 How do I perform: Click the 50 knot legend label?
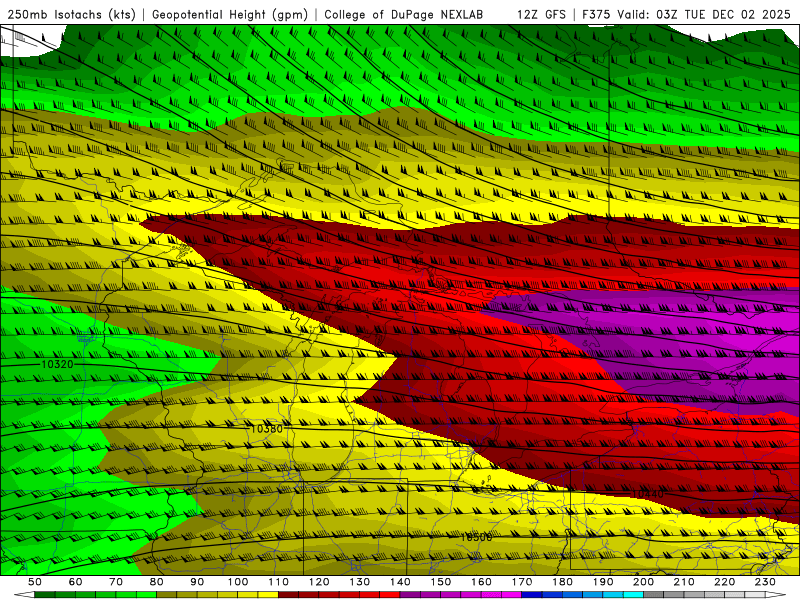35,582
